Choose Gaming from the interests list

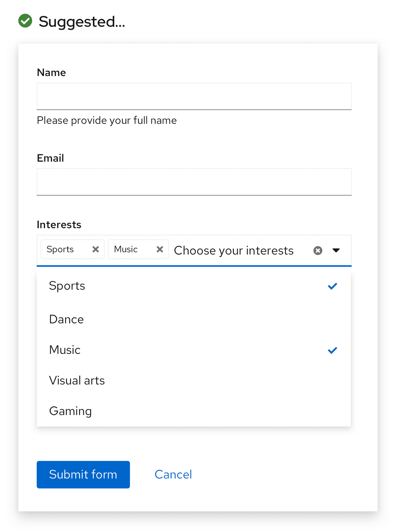[70, 411]
